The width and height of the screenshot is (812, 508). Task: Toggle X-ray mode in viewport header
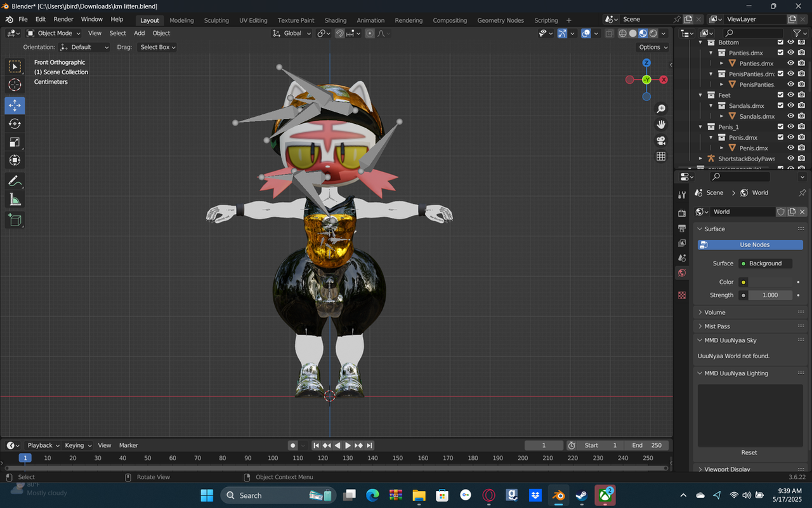pos(609,33)
